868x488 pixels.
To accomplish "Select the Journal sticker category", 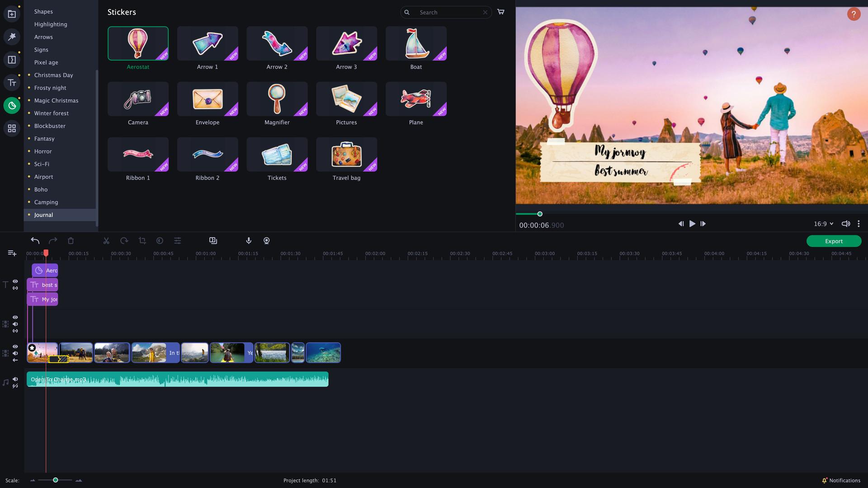I will coord(44,215).
